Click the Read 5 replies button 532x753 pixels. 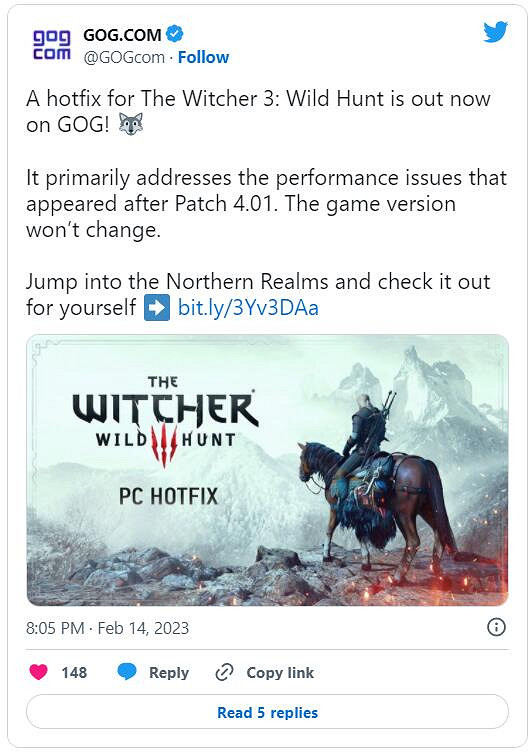[267, 713]
